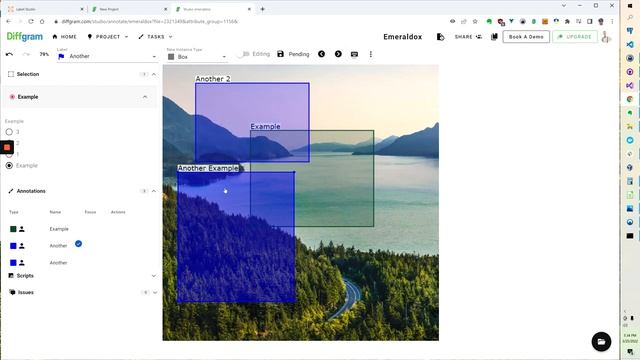Screen dimensions: 640x360
Task: Collapse the Example attribute group
Action: click(145, 97)
